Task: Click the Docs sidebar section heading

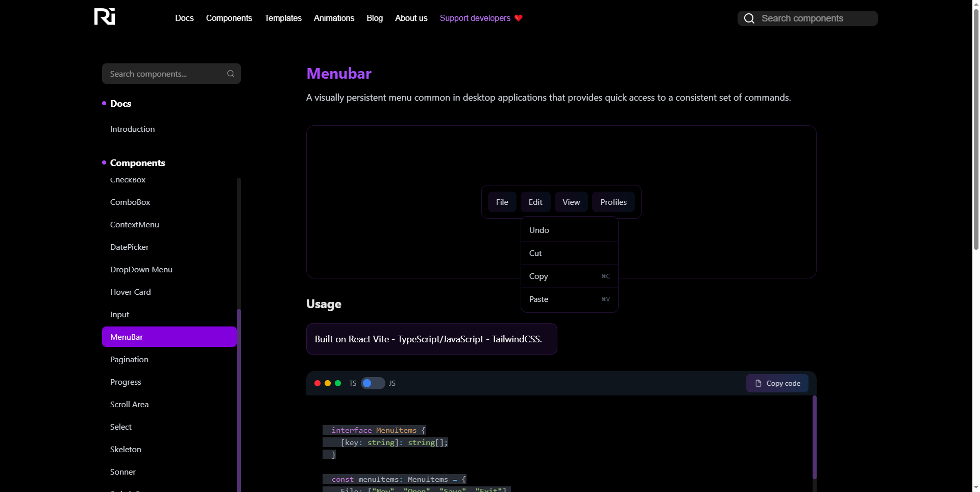Action: tap(120, 103)
